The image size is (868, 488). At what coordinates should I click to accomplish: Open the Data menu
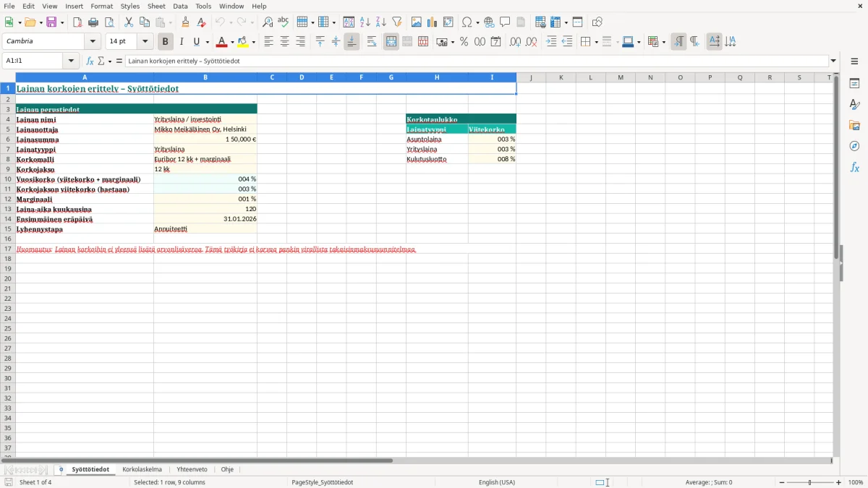tap(180, 6)
